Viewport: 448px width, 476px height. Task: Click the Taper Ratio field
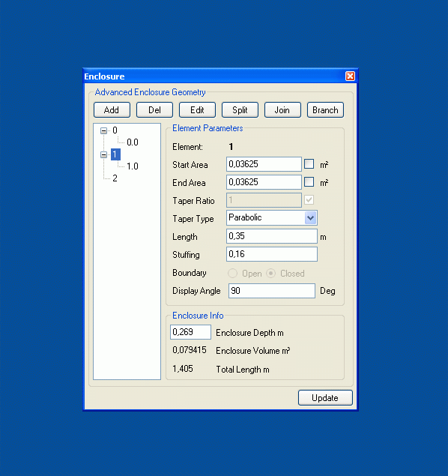coord(264,200)
